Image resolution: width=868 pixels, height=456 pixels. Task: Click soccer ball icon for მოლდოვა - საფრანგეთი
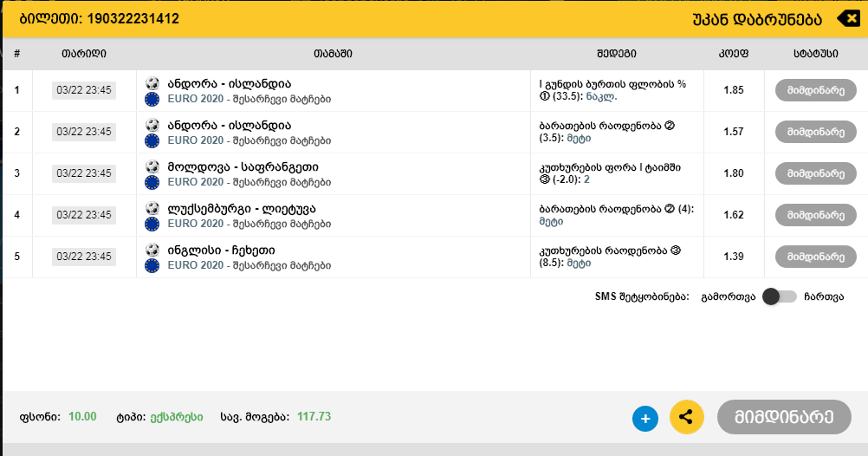(152, 166)
